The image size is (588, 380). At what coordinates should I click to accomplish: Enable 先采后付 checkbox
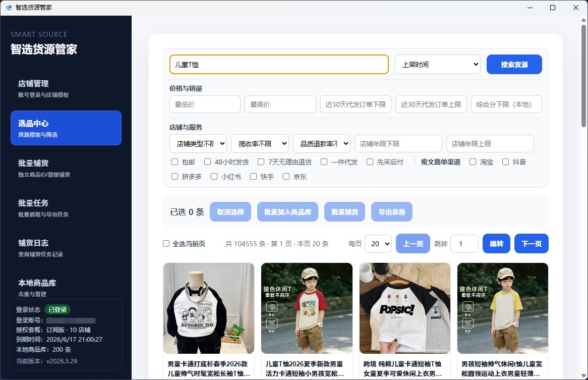click(370, 161)
